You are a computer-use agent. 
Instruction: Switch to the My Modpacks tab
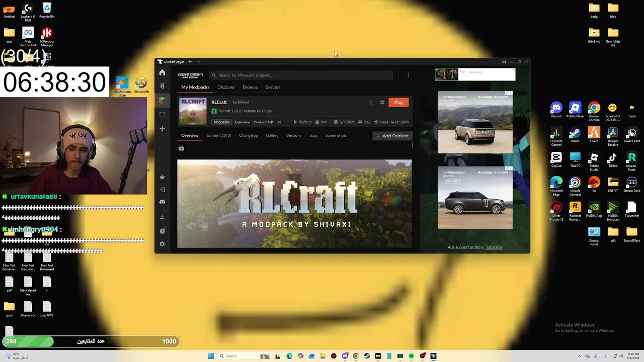[x=195, y=87]
